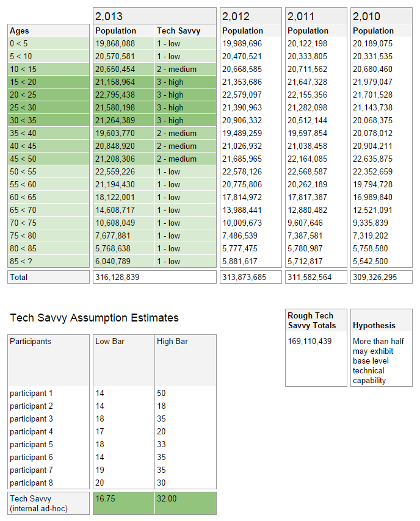
Task: Select the Tech Savvy column header in the 2,013 table
Action: click(185, 31)
